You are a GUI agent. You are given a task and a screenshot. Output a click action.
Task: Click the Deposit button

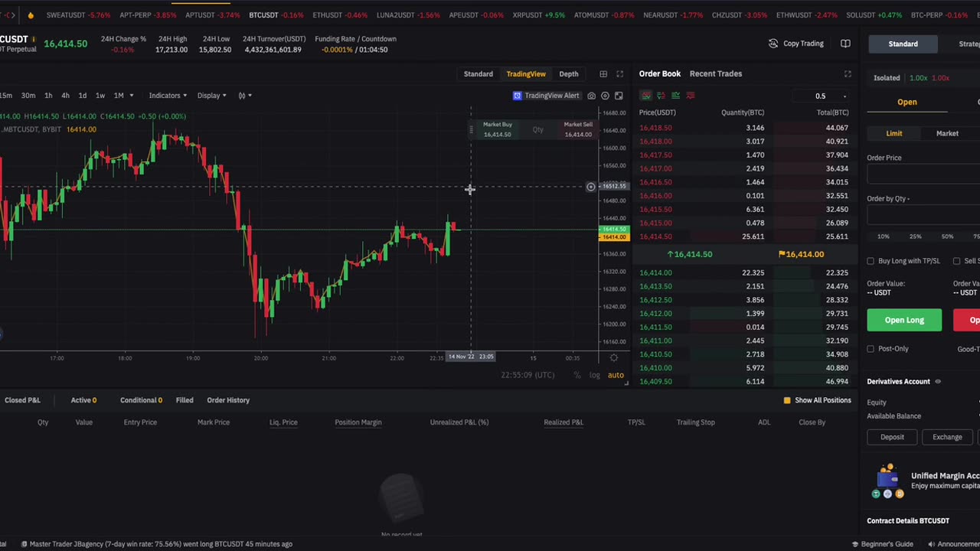(892, 437)
